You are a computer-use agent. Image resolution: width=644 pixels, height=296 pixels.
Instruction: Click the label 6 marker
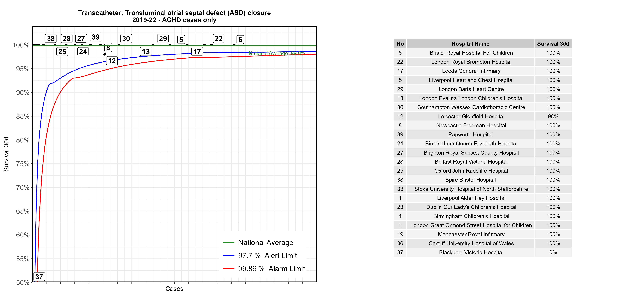click(x=240, y=39)
